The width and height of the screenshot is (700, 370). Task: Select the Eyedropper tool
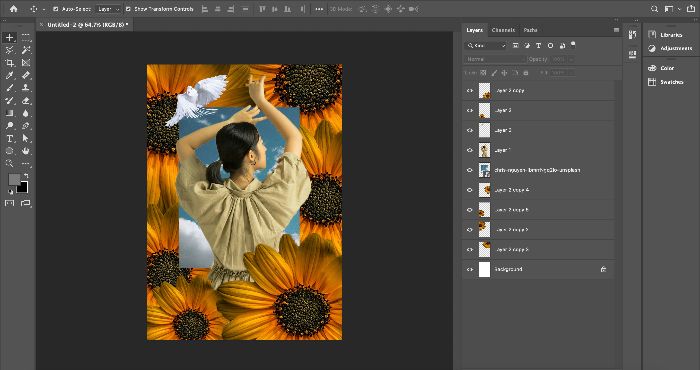click(9, 75)
